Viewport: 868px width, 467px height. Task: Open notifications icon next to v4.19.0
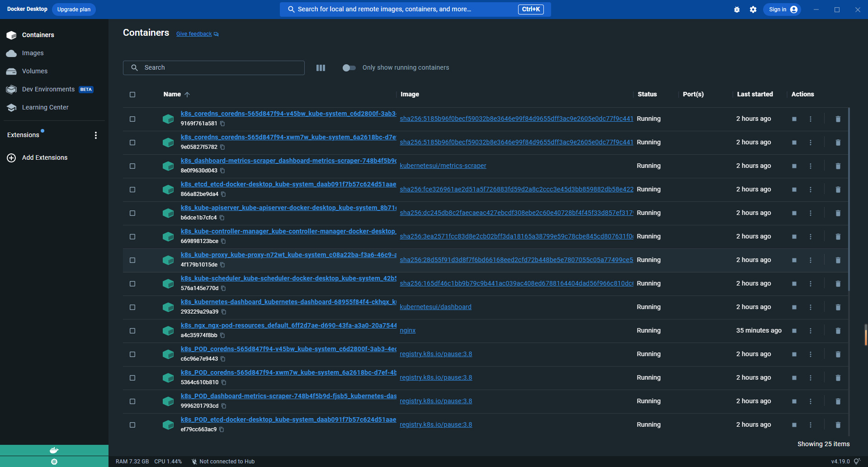coord(857,462)
